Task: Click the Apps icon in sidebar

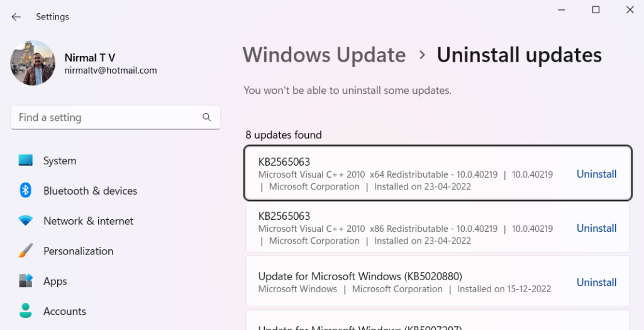Action: point(25,281)
